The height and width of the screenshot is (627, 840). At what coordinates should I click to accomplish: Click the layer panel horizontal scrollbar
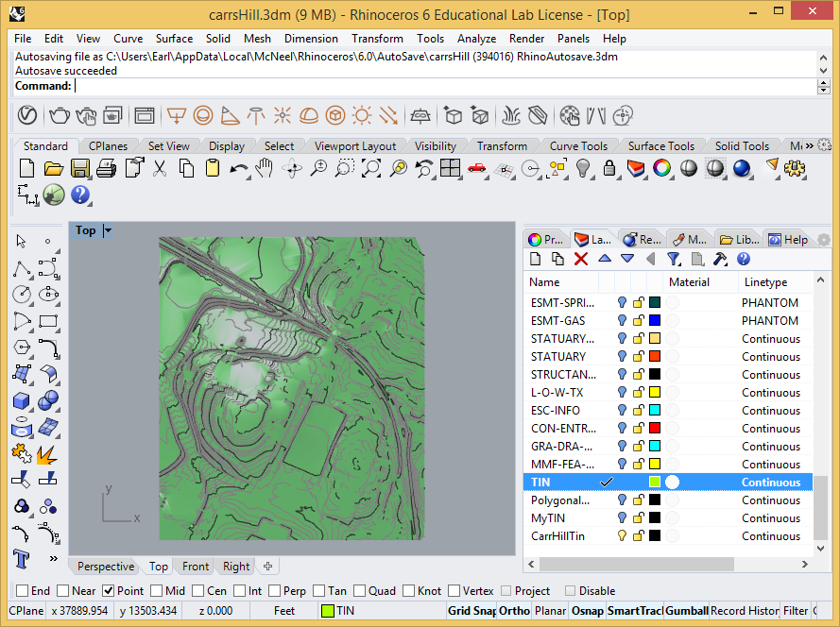(636, 564)
